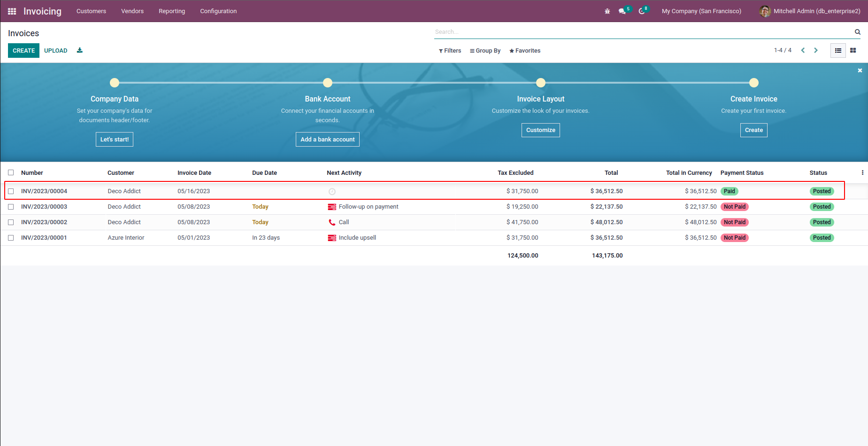868x446 pixels.
Task: Sort by Number column header
Action: pos(32,172)
